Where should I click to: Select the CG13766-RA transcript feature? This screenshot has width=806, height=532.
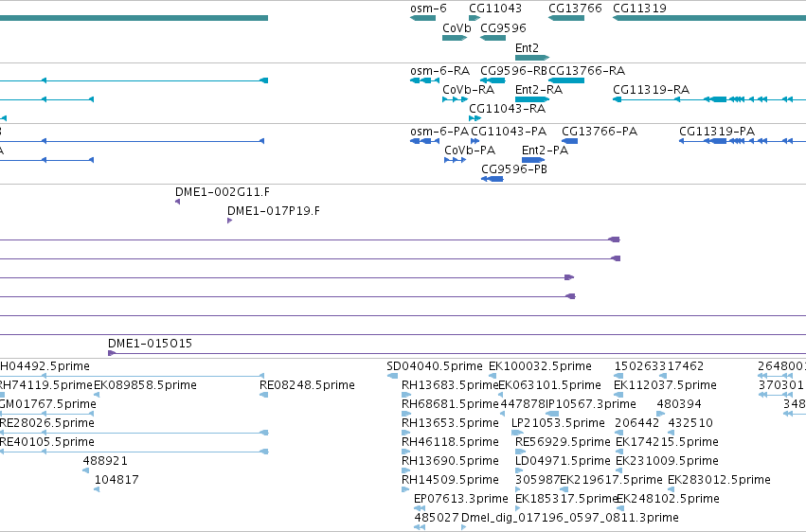click(566, 80)
